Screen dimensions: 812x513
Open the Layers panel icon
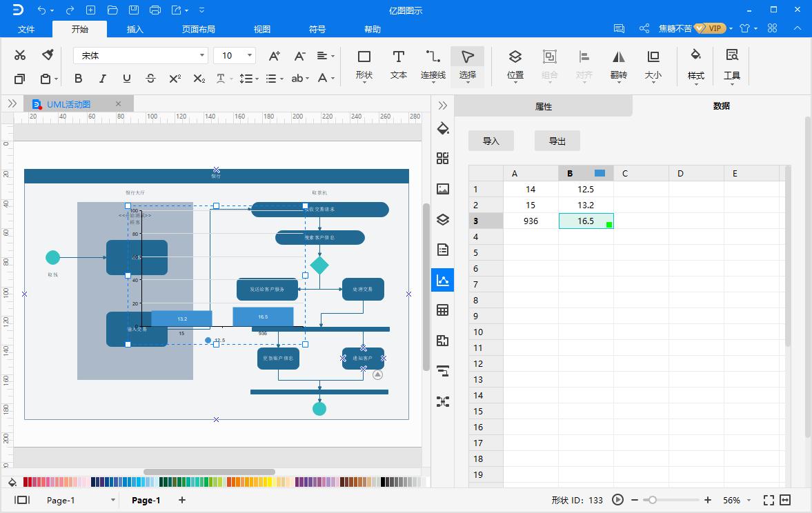pos(443,219)
